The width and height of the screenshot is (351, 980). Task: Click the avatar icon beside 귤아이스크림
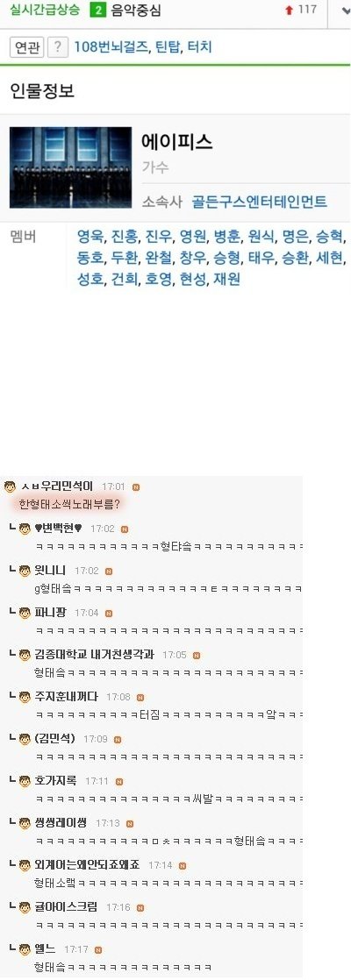coord(25,907)
